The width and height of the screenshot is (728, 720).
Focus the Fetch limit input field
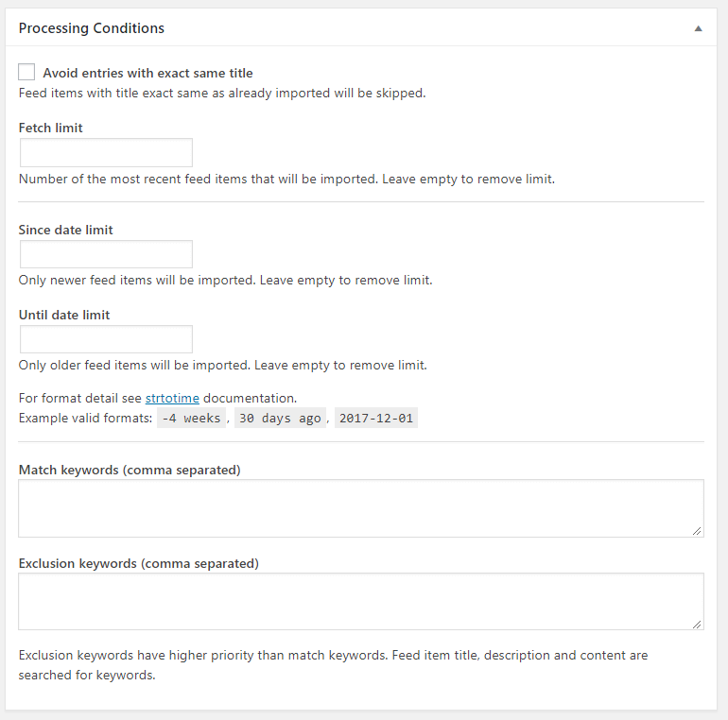pos(106,153)
